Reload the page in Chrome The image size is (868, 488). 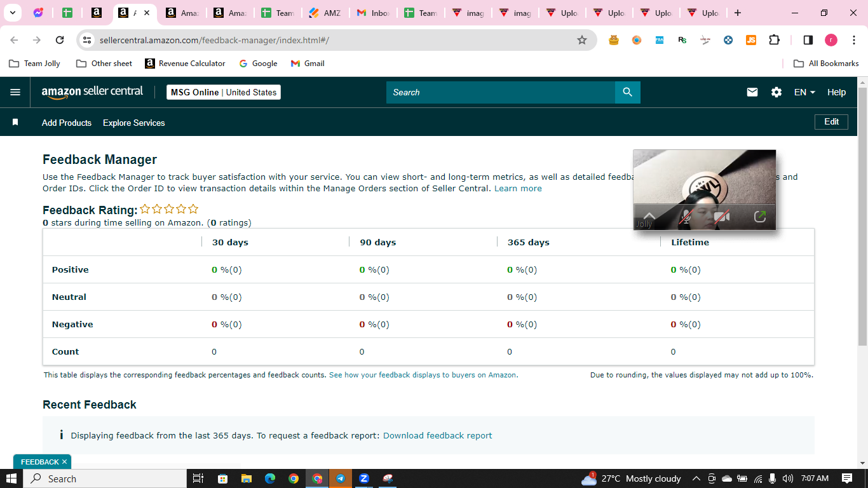click(x=60, y=40)
